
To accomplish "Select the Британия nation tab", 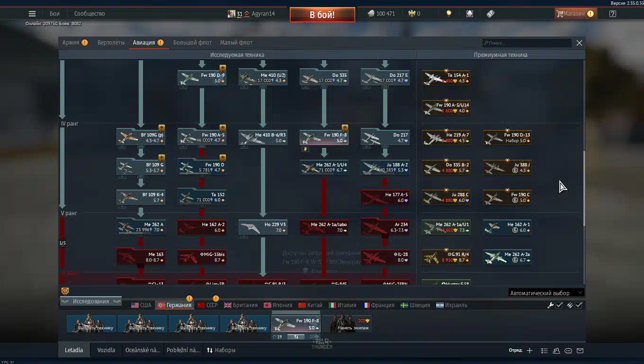I will 241,305.
